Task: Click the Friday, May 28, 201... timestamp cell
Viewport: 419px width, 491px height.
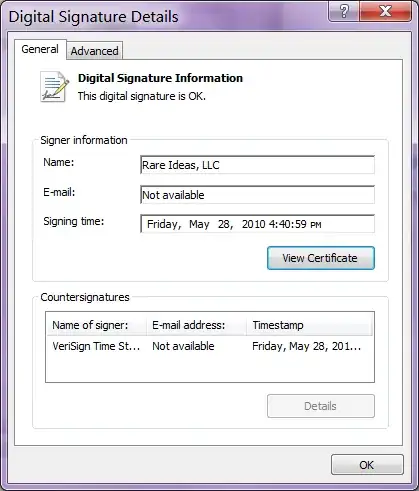Action: pos(306,346)
